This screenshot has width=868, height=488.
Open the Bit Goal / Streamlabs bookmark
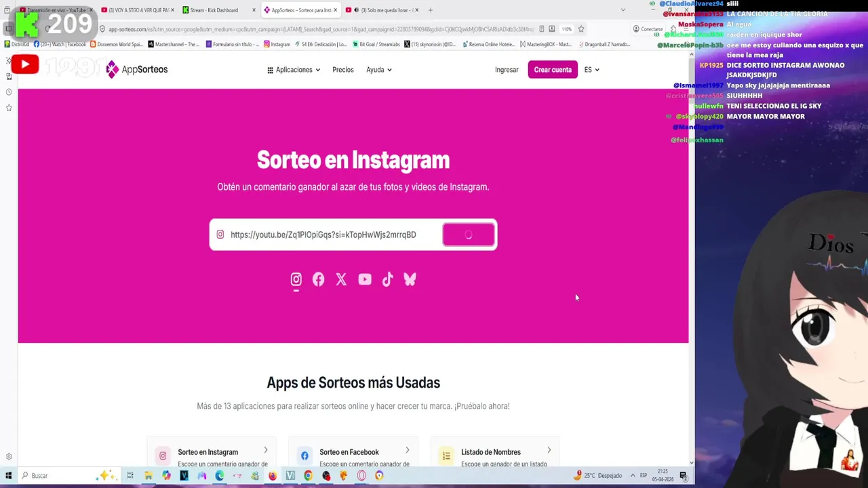[376, 44]
